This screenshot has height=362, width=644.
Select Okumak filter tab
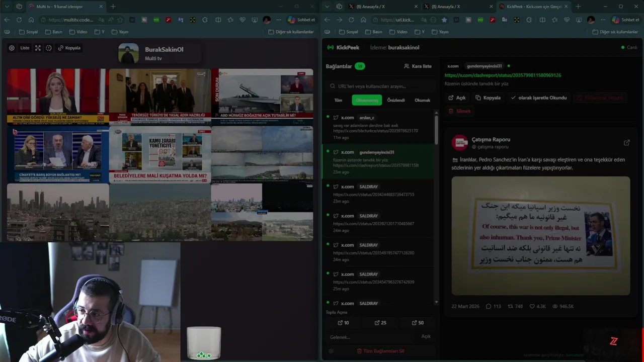pos(422,100)
